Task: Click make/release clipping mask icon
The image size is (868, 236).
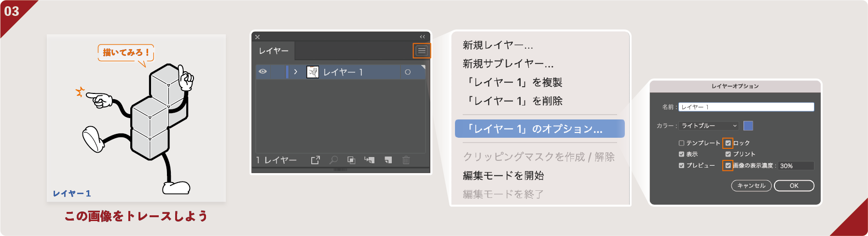Action: click(351, 160)
